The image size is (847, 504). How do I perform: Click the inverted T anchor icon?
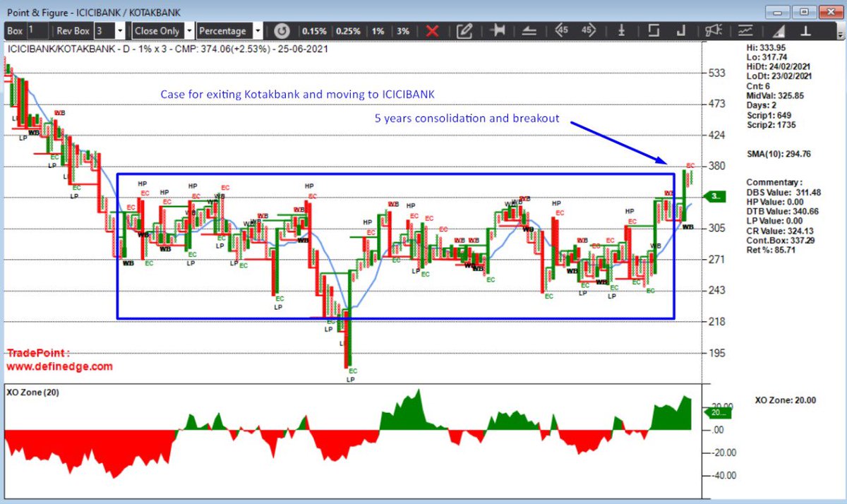[x=807, y=30]
